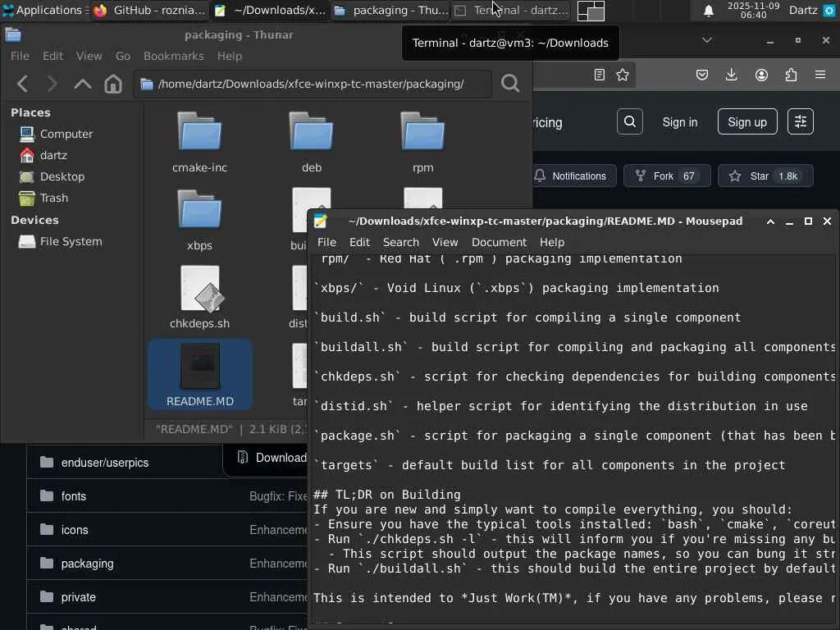840x630 pixels.
Task: Navigate up to parent folder
Action: (83, 84)
